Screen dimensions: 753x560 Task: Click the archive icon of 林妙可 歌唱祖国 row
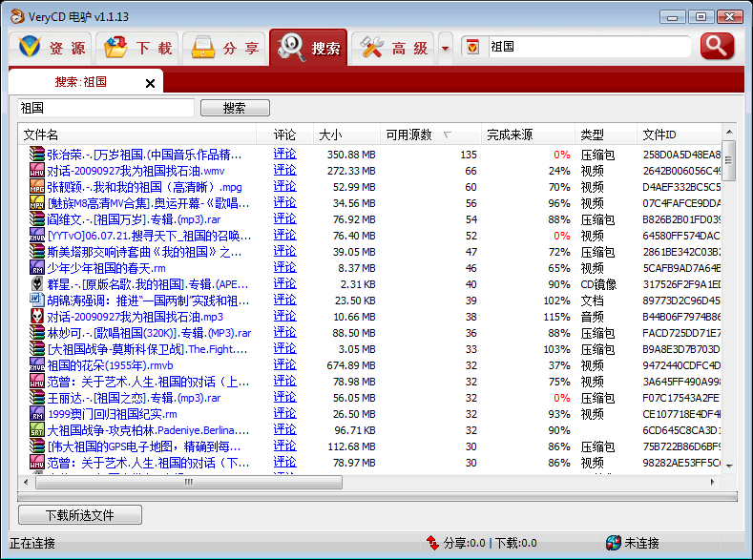pyautogui.click(x=37, y=333)
